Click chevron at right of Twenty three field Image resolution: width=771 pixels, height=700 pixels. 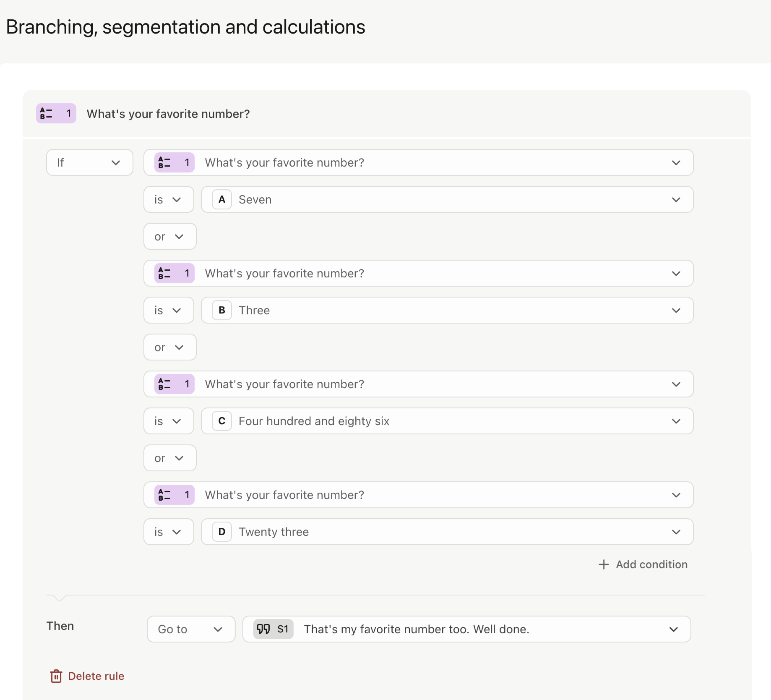676,532
